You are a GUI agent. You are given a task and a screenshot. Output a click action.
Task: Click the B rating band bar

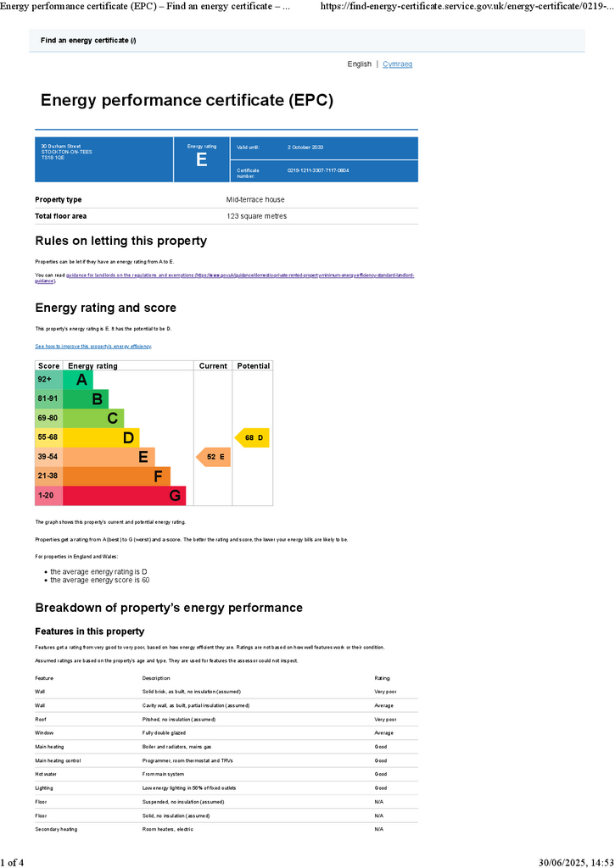(x=86, y=399)
